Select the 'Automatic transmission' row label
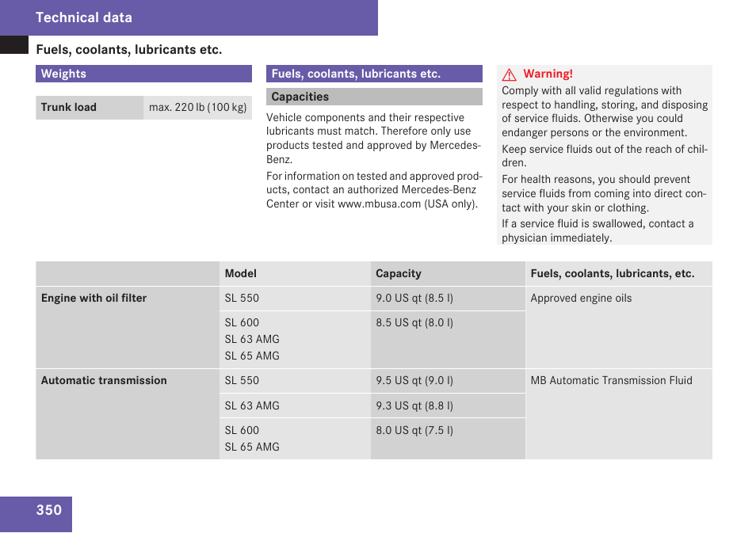Image resolution: width=756 pixels, height=533 pixels. 104,380
